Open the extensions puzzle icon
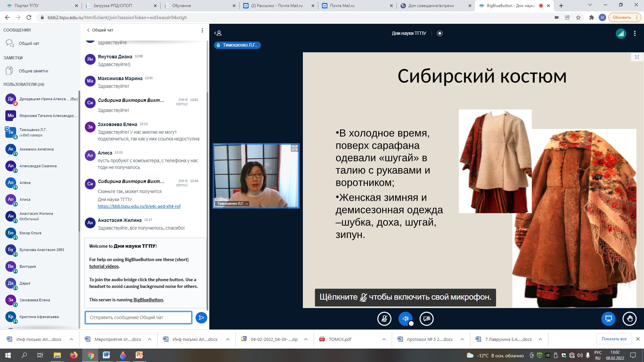The height and width of the screenshot is (362, 644). [591, 17]
